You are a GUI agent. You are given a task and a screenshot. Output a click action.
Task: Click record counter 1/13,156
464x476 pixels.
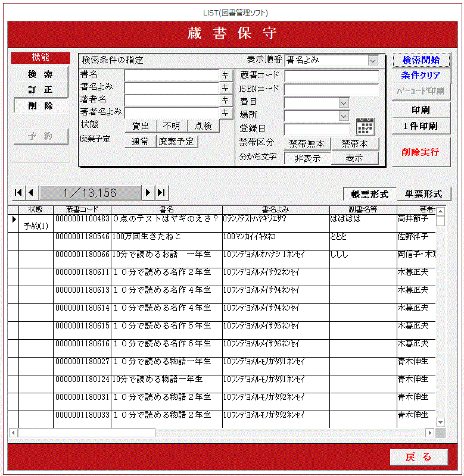pos(91,193)
